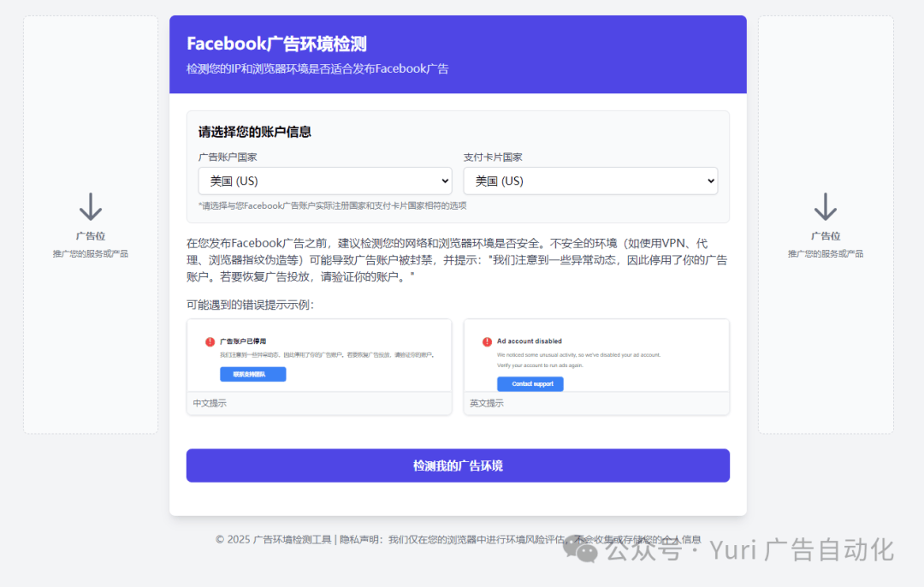The height and width of the screenshot is (587, 924).
Task: Click the 检测我的广告环境 button
Action: (458, 465)
